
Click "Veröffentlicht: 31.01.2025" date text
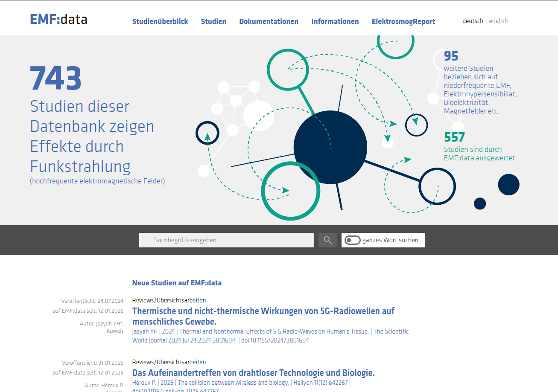(93, 363)
